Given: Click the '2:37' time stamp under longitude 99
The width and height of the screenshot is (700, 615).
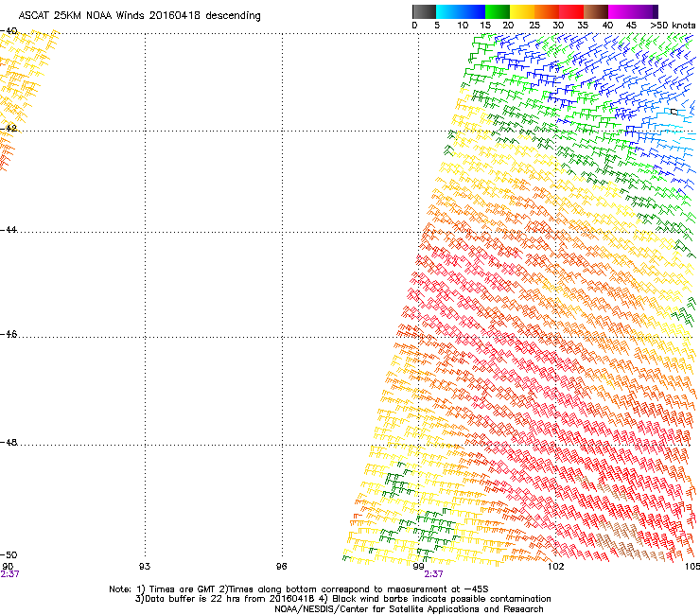Looking at the screenshot, I should 433,574.
